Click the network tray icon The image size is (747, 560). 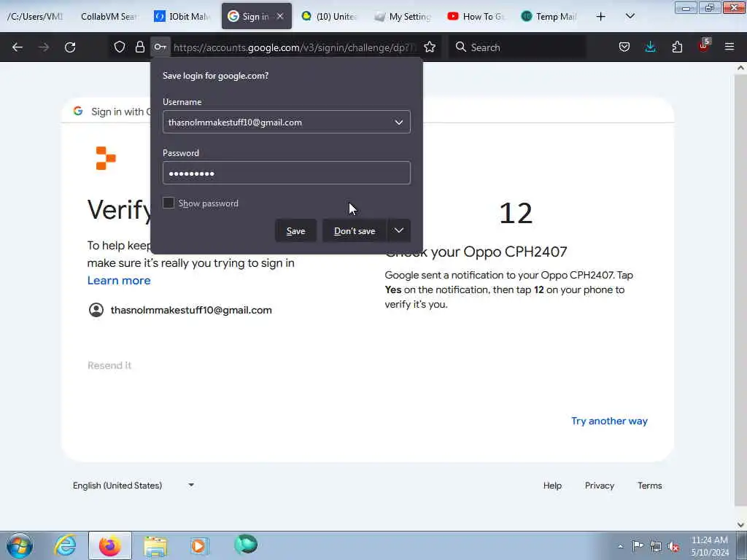[656, 547]
